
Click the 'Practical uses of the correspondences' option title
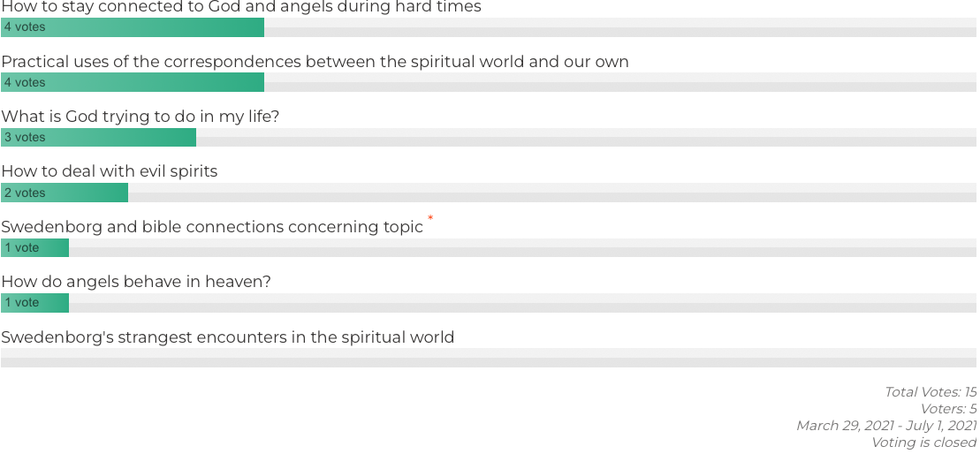point(315,62)
